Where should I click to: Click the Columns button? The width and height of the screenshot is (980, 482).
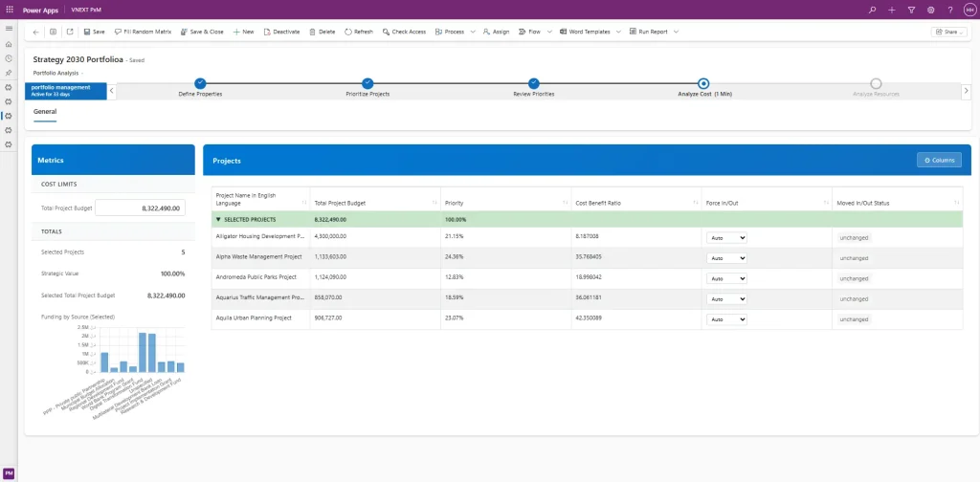pyautogui.click(x=938, y=160)
